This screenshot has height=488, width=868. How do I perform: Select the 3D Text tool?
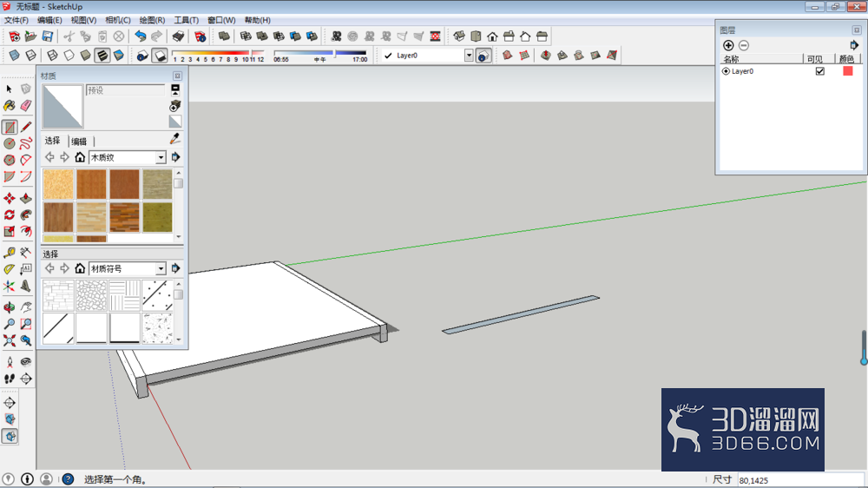(26, 287)
